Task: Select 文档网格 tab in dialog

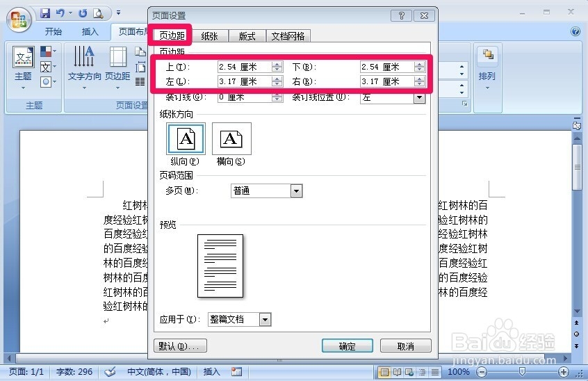Action: point(288,36)
